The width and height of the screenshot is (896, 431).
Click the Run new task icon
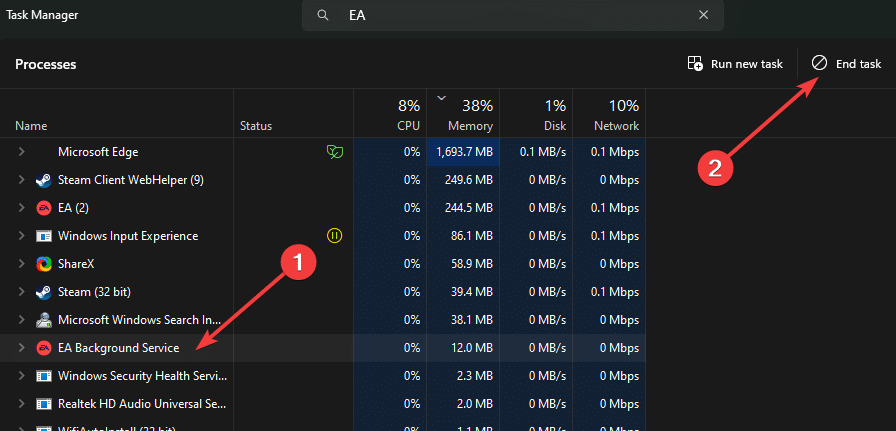click(x=695, y=63)
